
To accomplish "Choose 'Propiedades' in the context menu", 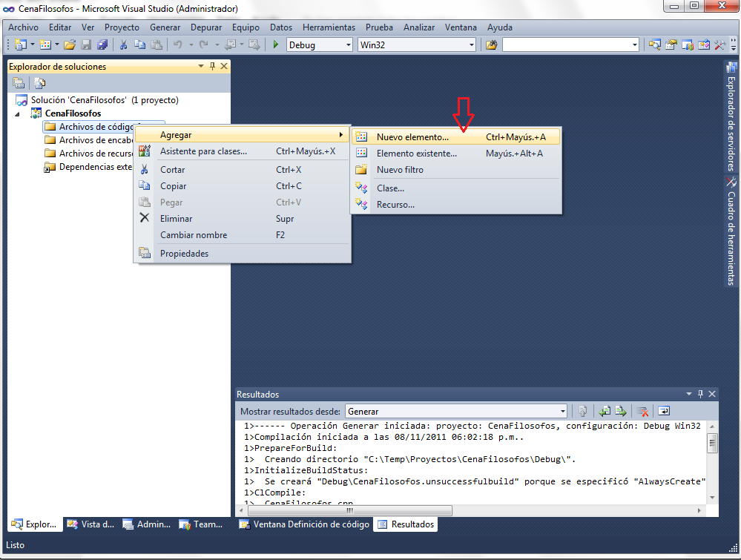I will click(184, 254).
